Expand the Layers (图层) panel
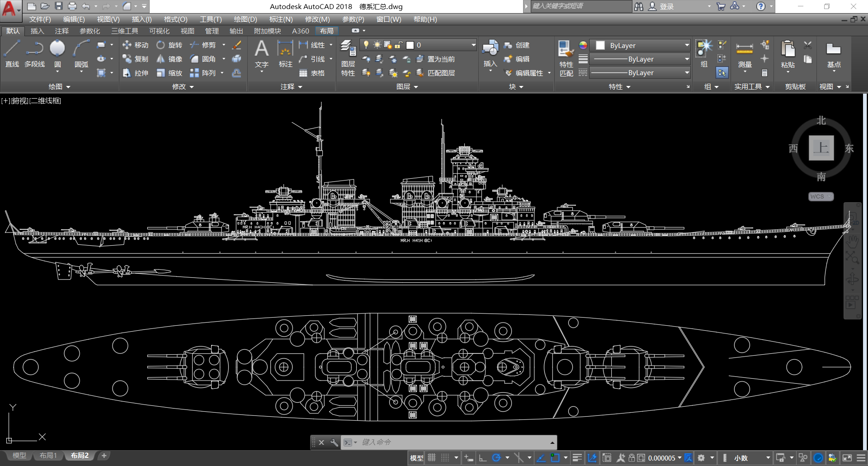This screenshot has height=466, width=868. [407, 86]
